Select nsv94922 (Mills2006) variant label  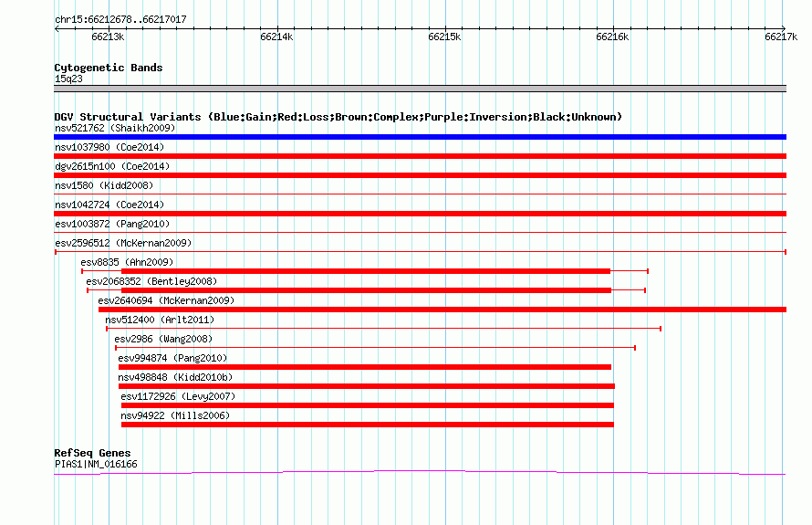pos(175,415)
